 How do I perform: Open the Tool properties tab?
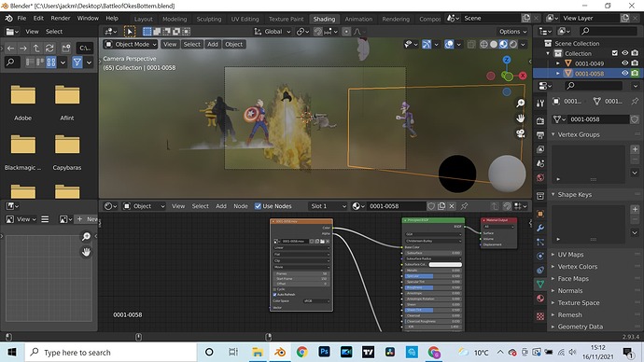pyautogui.click(x=540, y=104)
